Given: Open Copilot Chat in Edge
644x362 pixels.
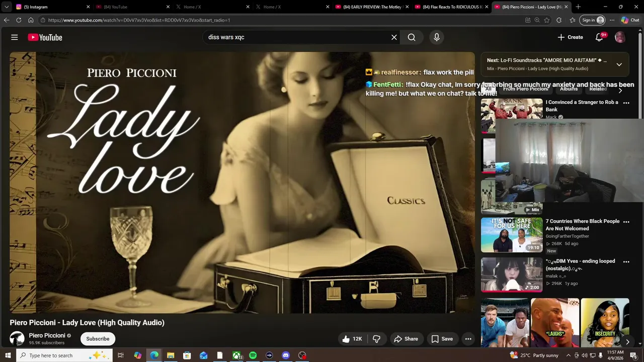Looking at the screenshot, I should pyautogui.click(x=630, y=20).
